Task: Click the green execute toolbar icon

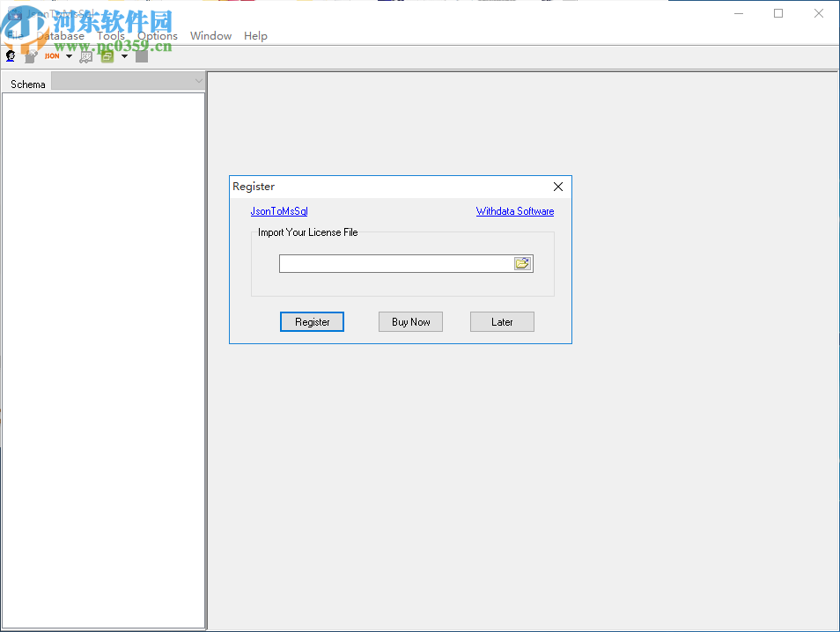Action: (107, 55)
